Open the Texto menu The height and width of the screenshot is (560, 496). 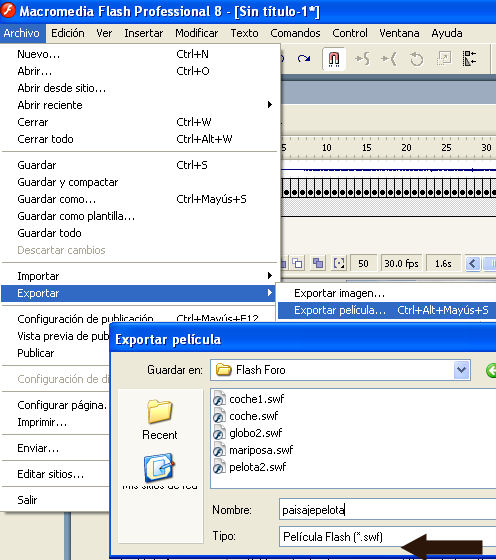[x=244, y=33]
